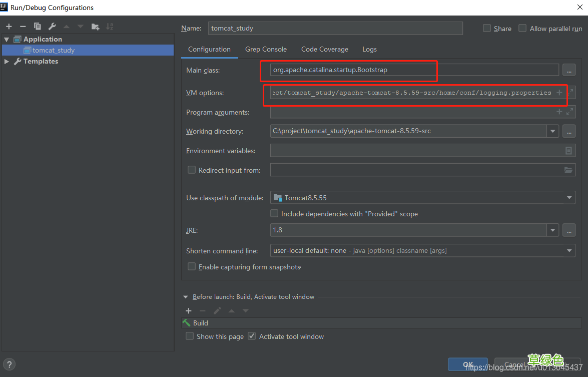Open help question mark button

click(10, 364)
